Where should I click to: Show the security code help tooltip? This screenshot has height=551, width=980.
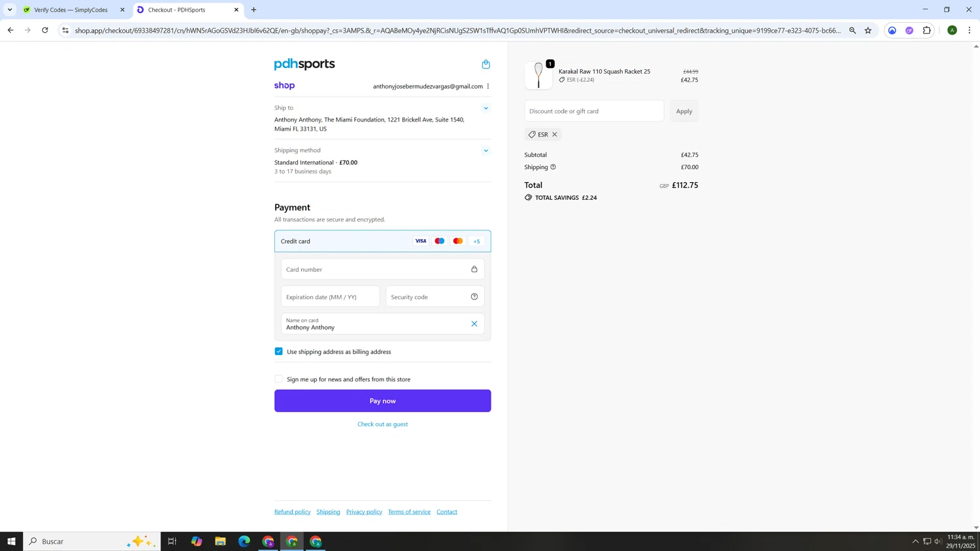pyautogui.click(x=474, y=296)
